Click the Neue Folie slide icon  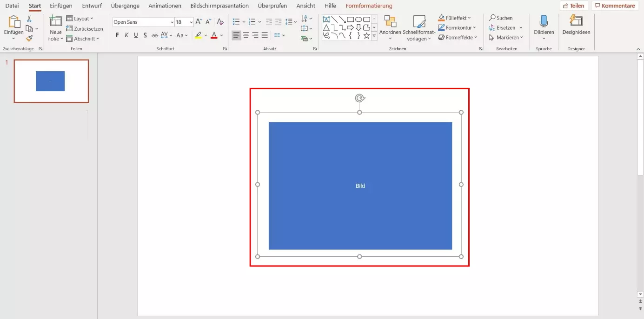pos(56,21)
